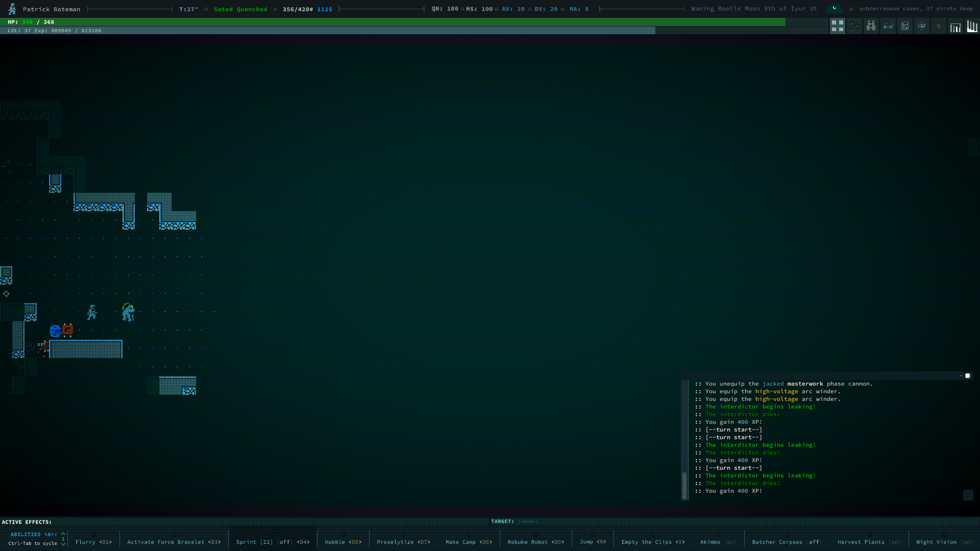Activate the Flurry ability button
This screenshot has width=980, height=551.
[x=93, y=542]
